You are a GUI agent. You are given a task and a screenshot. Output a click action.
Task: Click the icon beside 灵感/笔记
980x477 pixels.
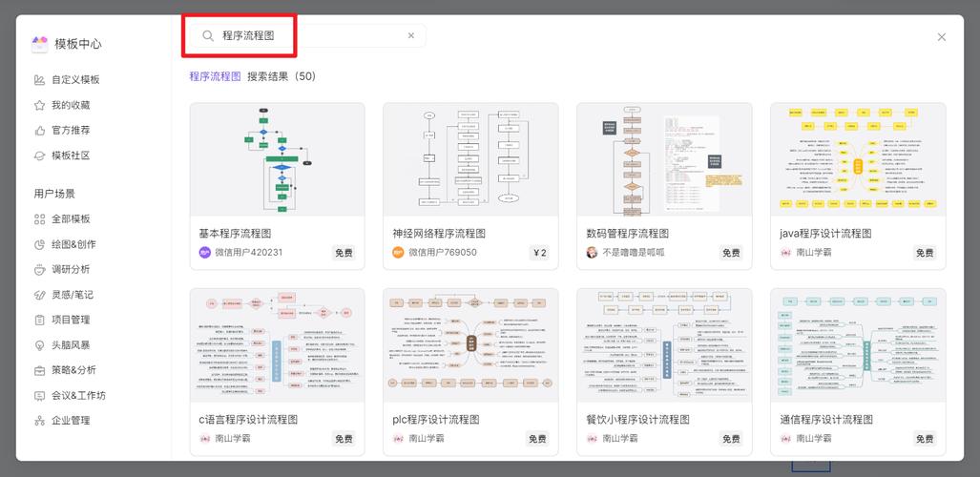click(x=39, y=295)
